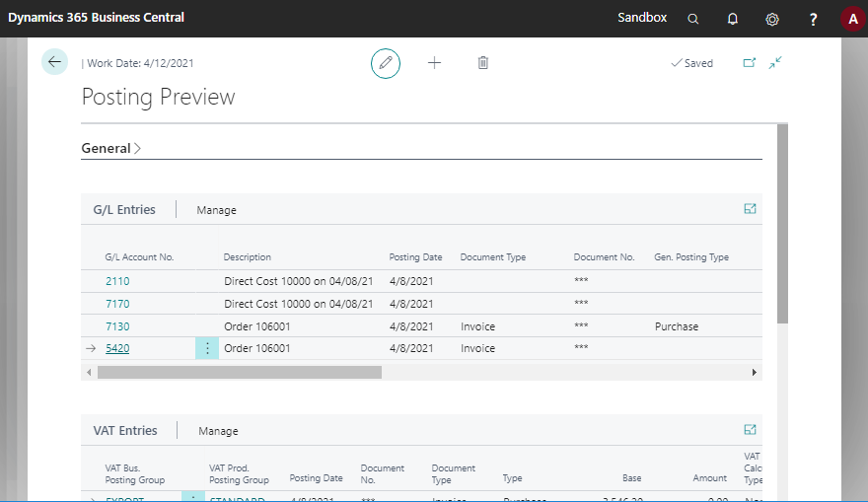Expand the G/L Entries part icon
Screen dimensions: 868x502
click(750, 209)
